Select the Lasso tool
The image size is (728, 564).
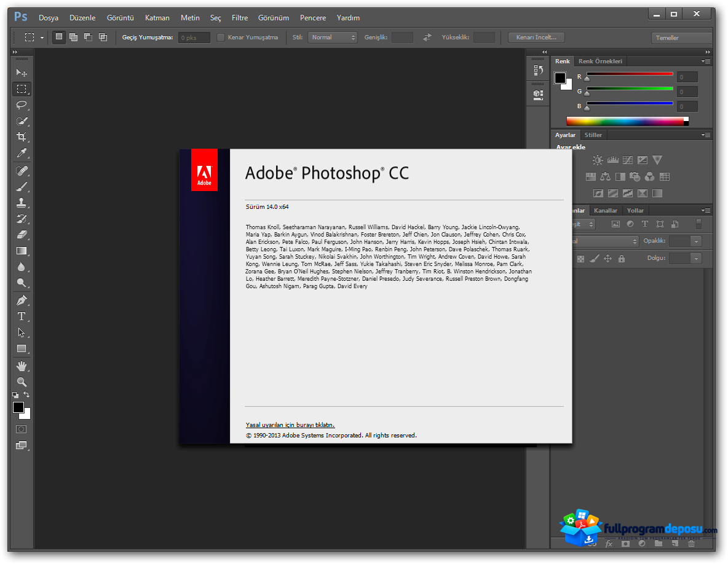22,105
